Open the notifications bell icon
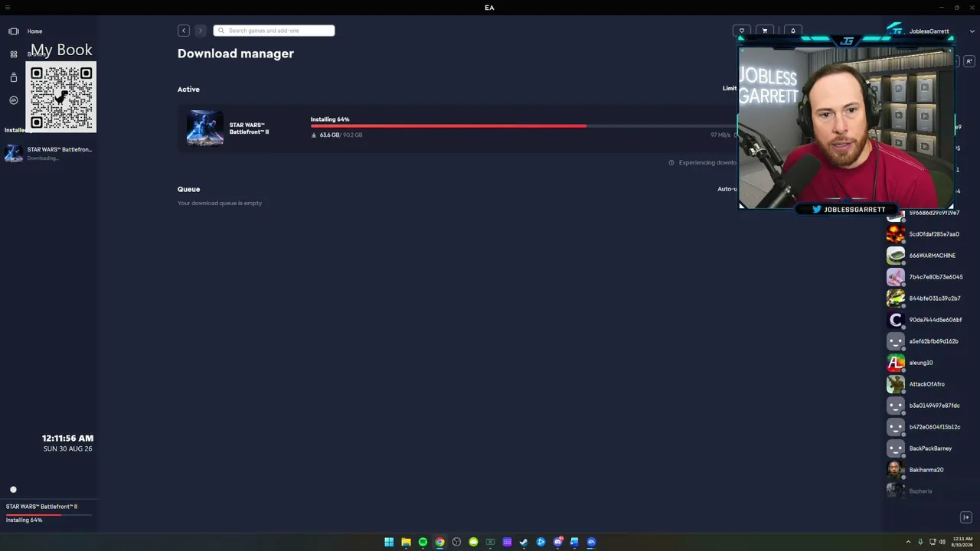Screen dimensions: 980x551 793,31
